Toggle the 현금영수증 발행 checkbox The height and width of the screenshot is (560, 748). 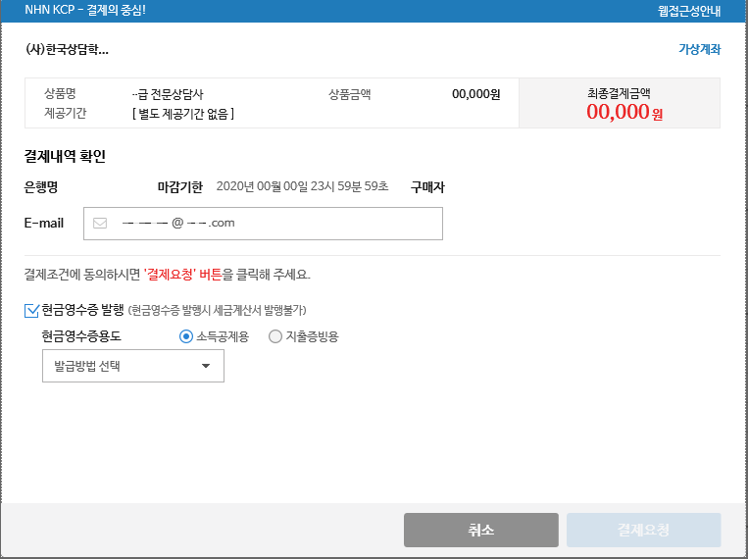point(31,310)
